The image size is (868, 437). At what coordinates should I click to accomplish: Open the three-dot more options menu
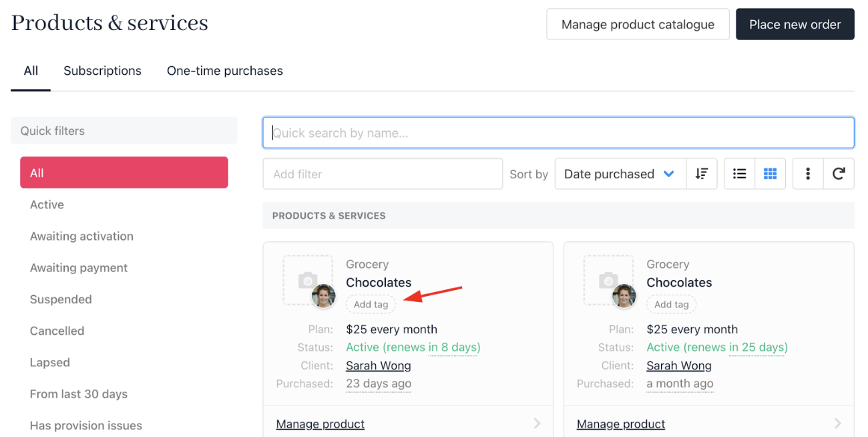pos(808,174)
